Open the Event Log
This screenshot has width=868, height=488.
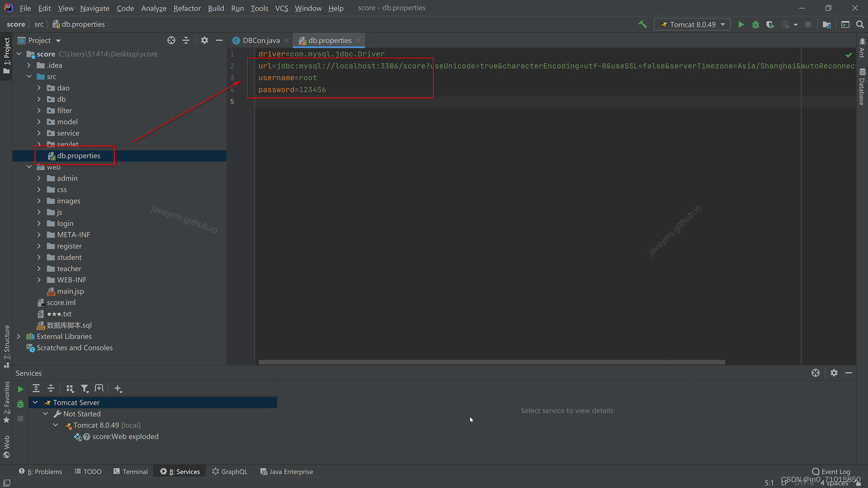point(831,471)
